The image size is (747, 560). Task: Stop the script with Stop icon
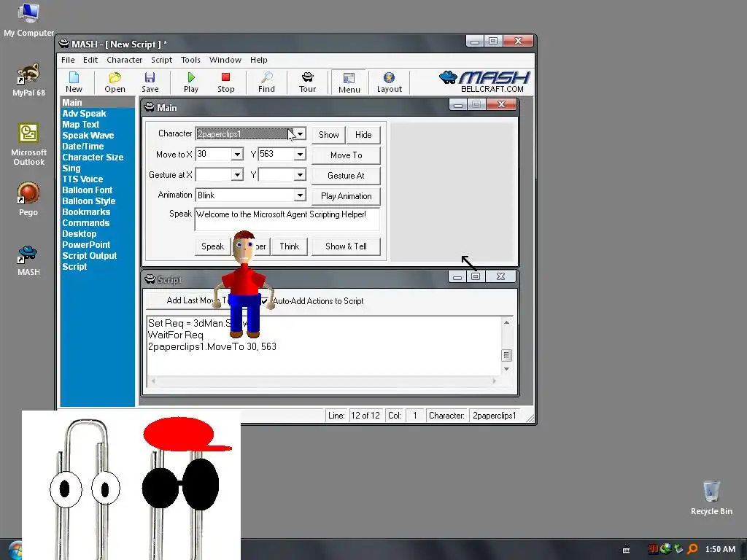(x=226, y=82)
